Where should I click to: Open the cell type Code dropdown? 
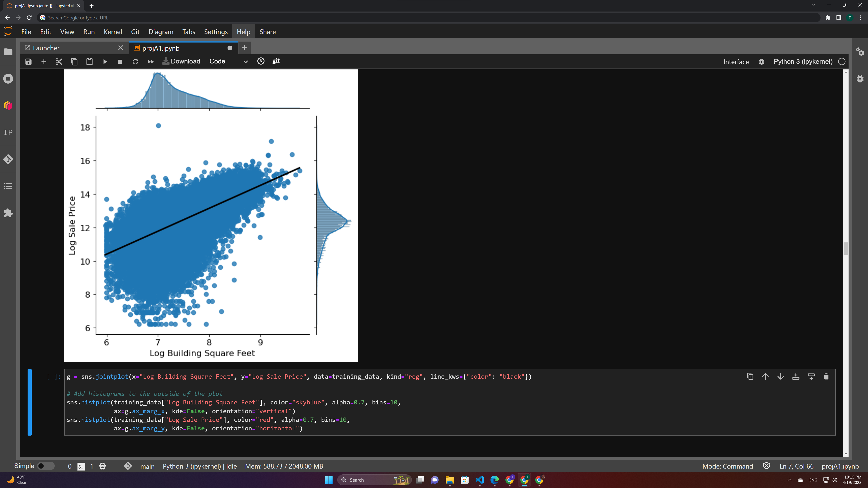click(x=229, y=61)
